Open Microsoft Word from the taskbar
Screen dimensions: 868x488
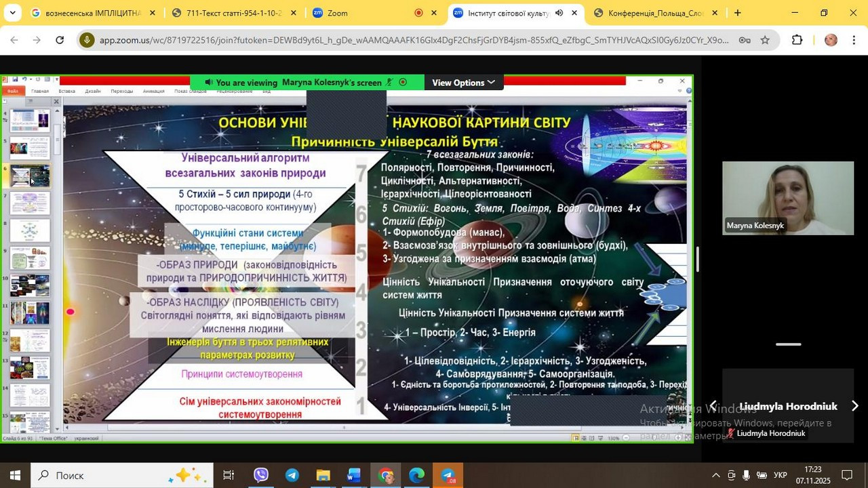[354, 475]
